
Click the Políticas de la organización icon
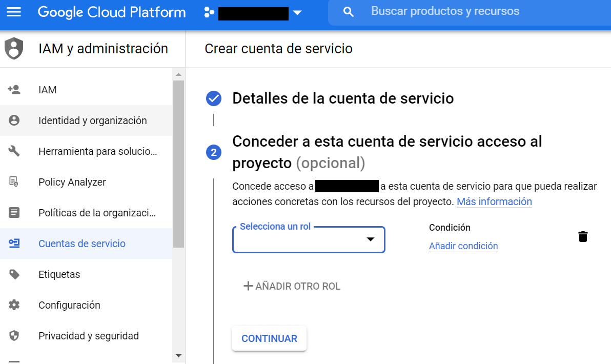point(14,212)
